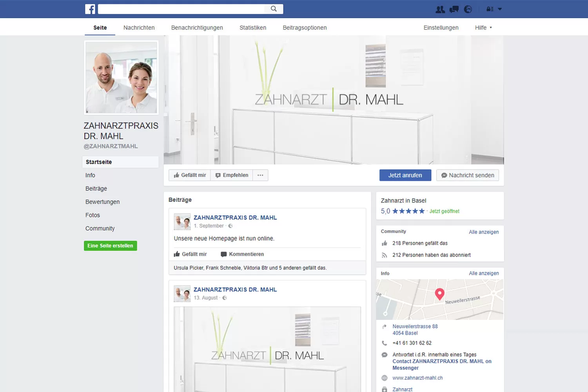588x392 pixels.
Task: Click the search magnifier icon
Action: (274, 9)
